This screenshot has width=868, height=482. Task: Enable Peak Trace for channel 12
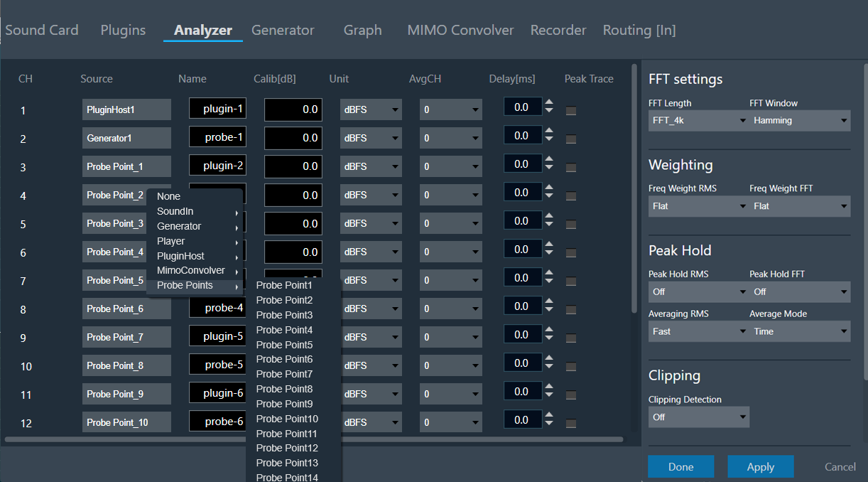[571, 424]
